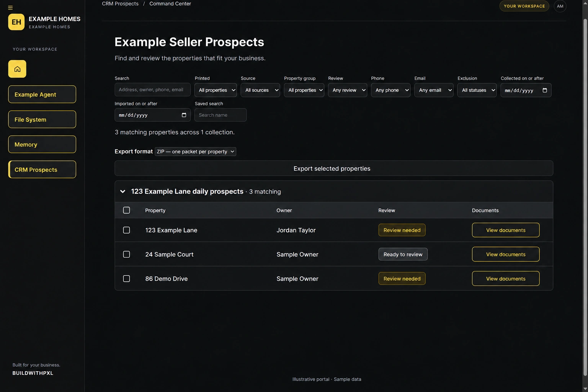Open the Property group dropdown
This screenshot has width=588, height=392.
point(304,90)
